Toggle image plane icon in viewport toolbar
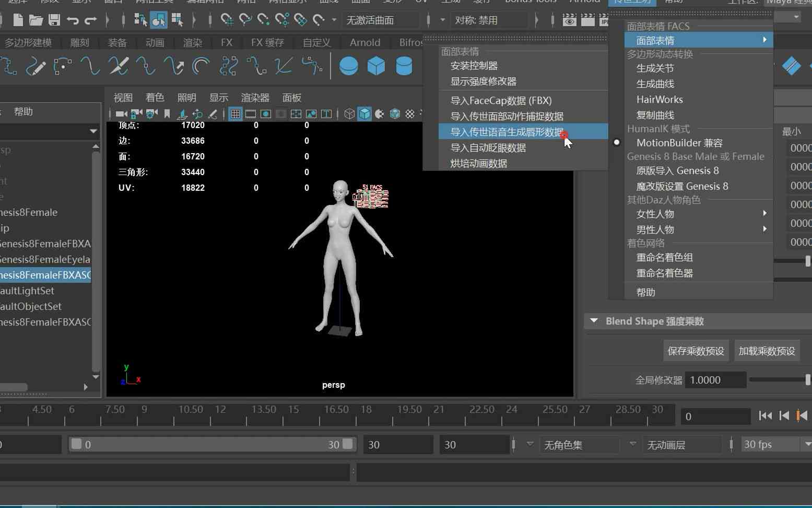812x508 pixels. [x=182, y=114]
